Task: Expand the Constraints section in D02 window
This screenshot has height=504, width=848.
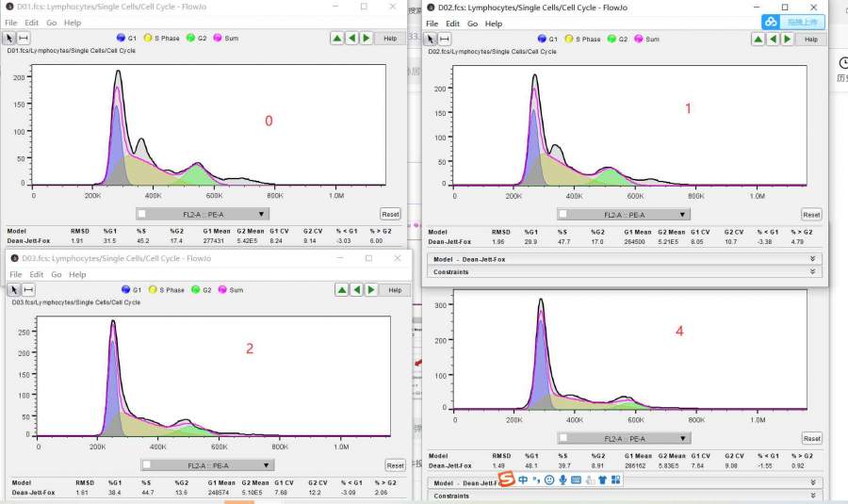Action: (x=812, y=272)
